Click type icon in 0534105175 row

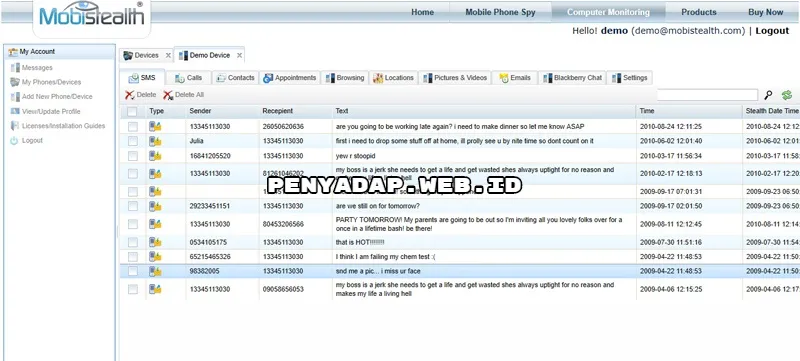point(155,242)
